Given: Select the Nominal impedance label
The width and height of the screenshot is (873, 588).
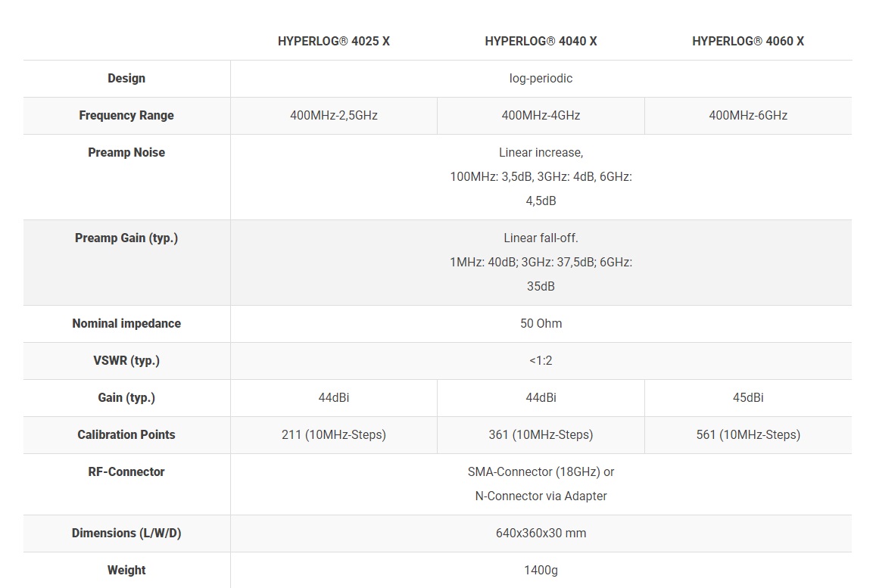Looking at the screenshot, I should tap(126, 324).
